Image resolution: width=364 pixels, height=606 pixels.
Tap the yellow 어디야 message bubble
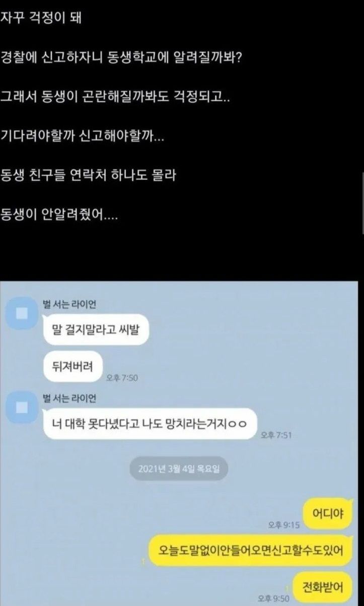[328, 514]
